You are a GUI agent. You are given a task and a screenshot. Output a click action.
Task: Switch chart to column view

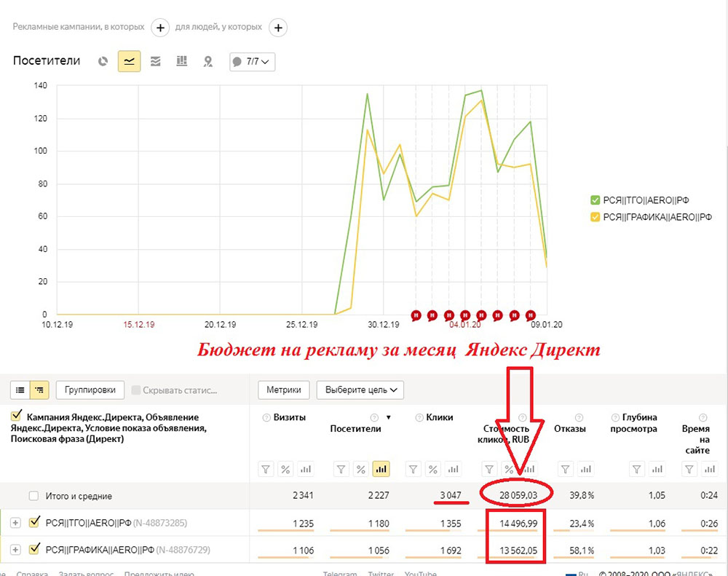(181, 61)
